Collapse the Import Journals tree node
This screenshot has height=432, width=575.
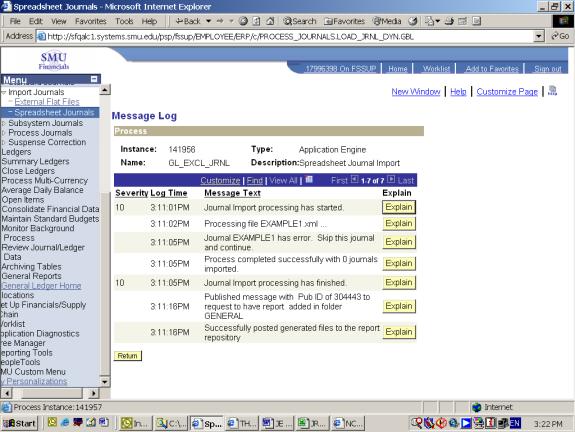[x=4, y=92]
